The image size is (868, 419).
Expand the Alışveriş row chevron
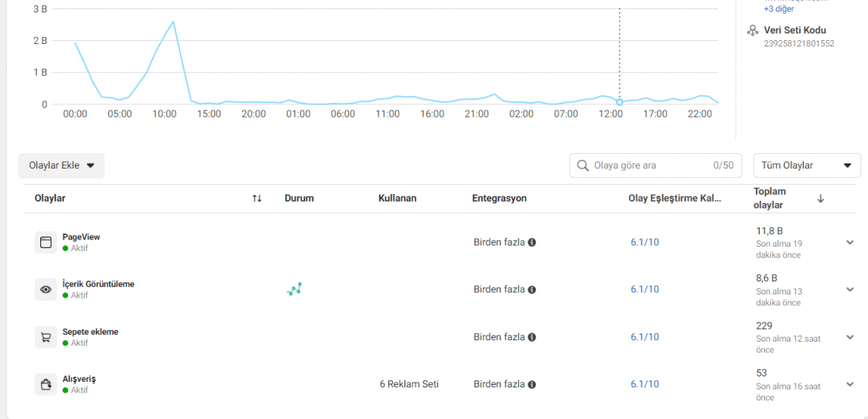tap(850, 383)
